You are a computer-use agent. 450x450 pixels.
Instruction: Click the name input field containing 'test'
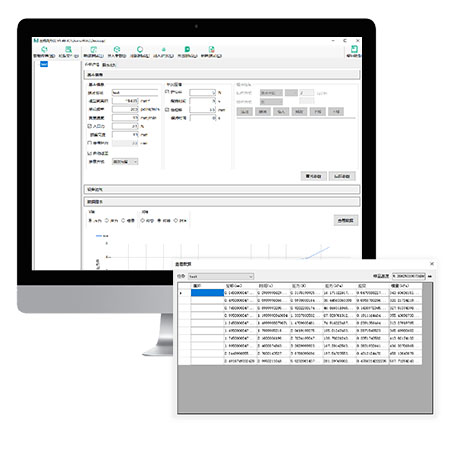[135, 92]
